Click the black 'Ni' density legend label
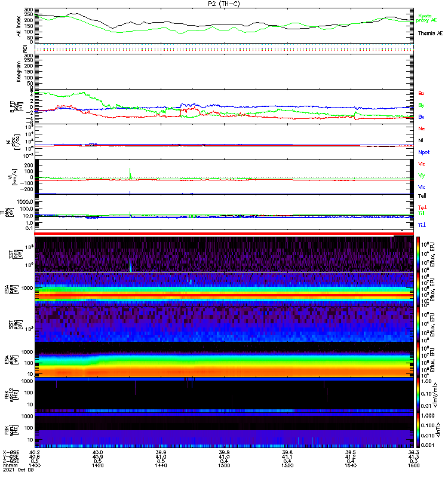 [x=421, y=140]
